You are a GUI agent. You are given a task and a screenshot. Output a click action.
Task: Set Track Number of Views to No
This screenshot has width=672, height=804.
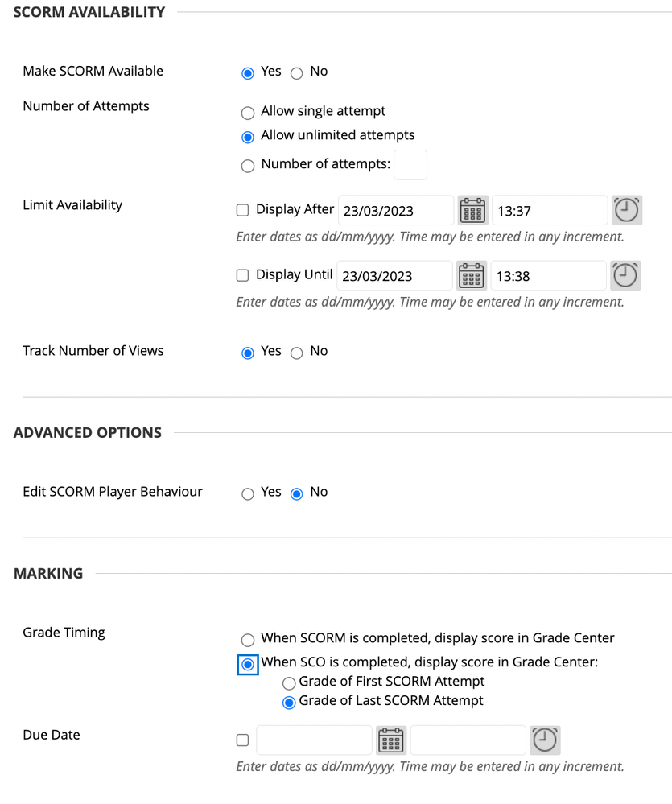click(296, 353)
